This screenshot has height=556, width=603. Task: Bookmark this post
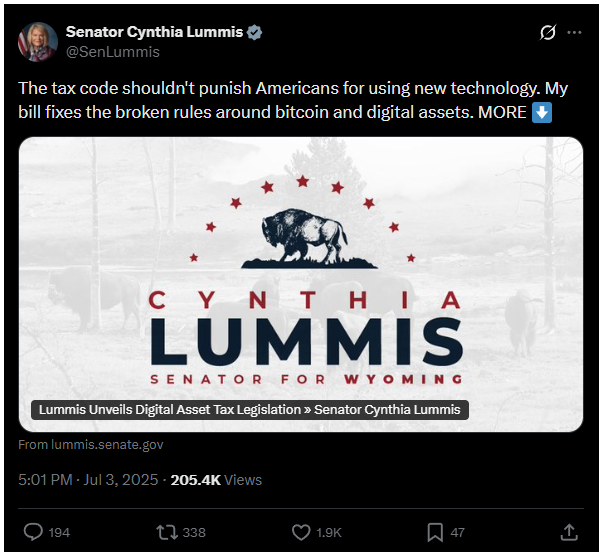coord(436,532)
